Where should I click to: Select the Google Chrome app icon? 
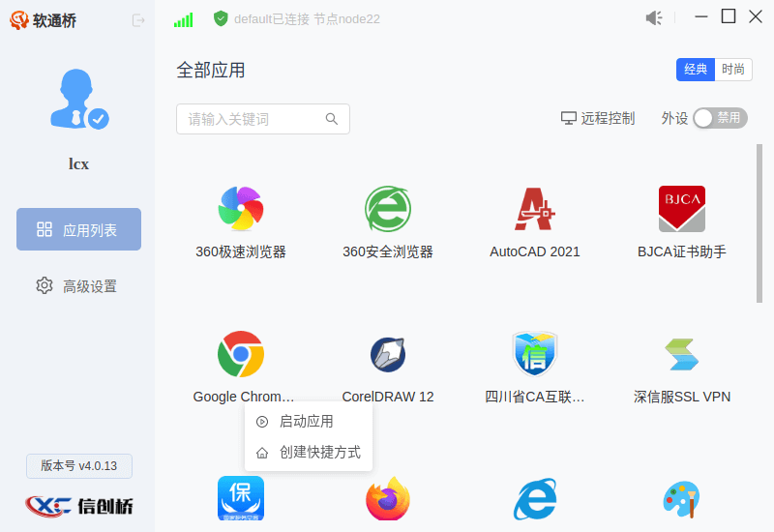pyautogui.click(x=241, y=354)
